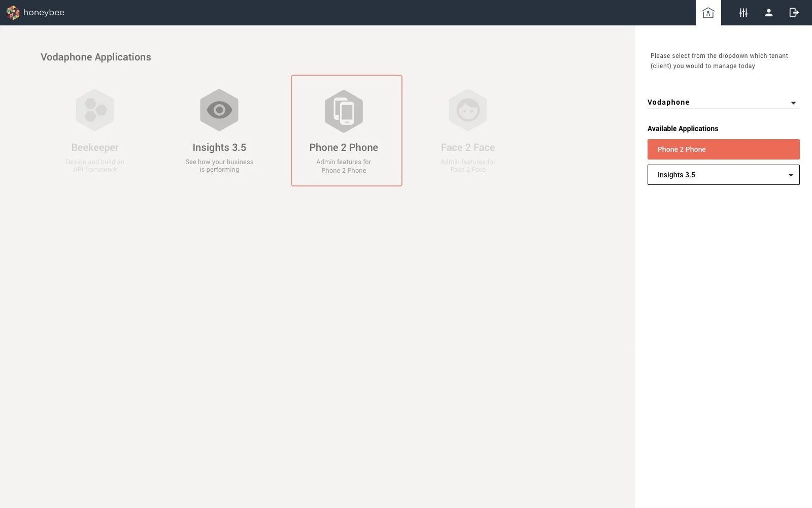The width and height of the screenshot is (812, 508).
Task: Click the Available Applications label
Action: pos(683,129)
